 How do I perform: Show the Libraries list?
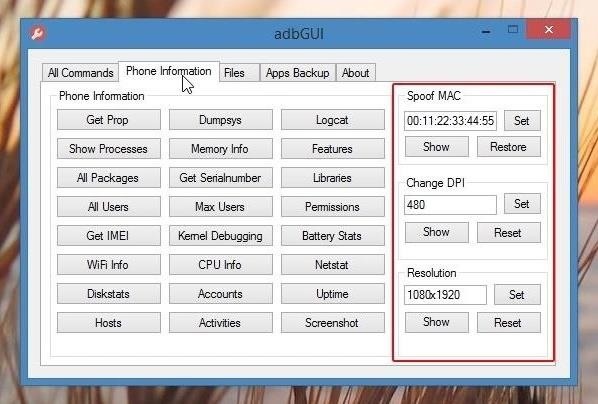(x=333, y=178)
